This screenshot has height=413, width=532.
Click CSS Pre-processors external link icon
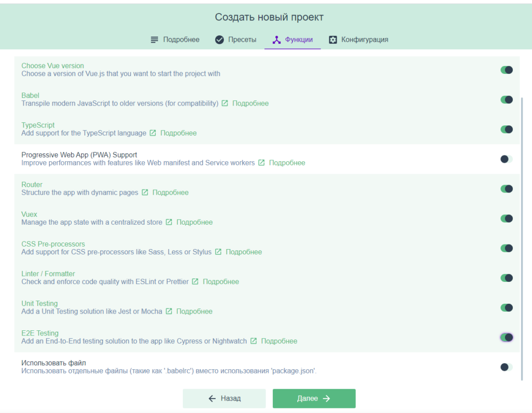tap(218, 252)
